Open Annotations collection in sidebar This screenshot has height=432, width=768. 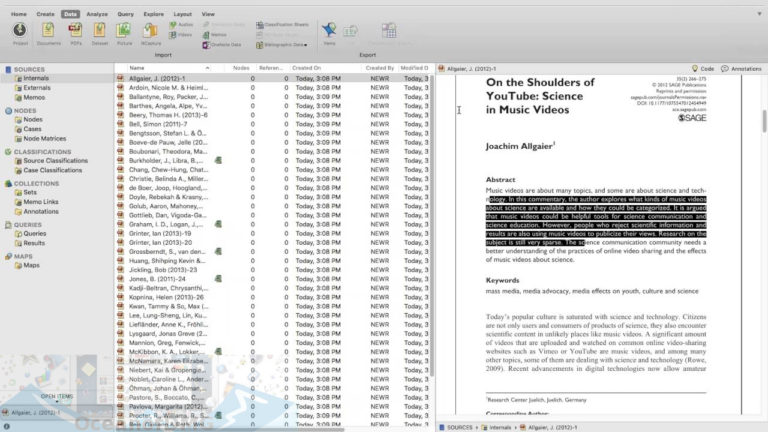pyautogui.click(x=41, y=212)
